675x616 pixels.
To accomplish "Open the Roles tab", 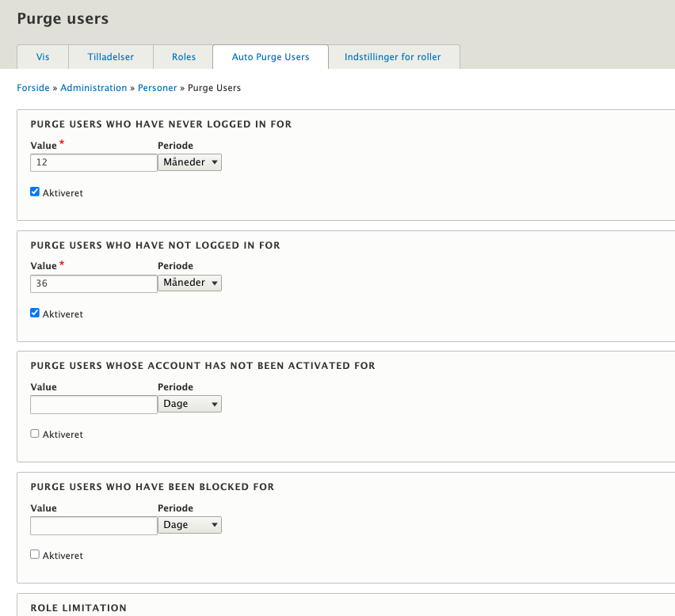I will coord(184,57).
